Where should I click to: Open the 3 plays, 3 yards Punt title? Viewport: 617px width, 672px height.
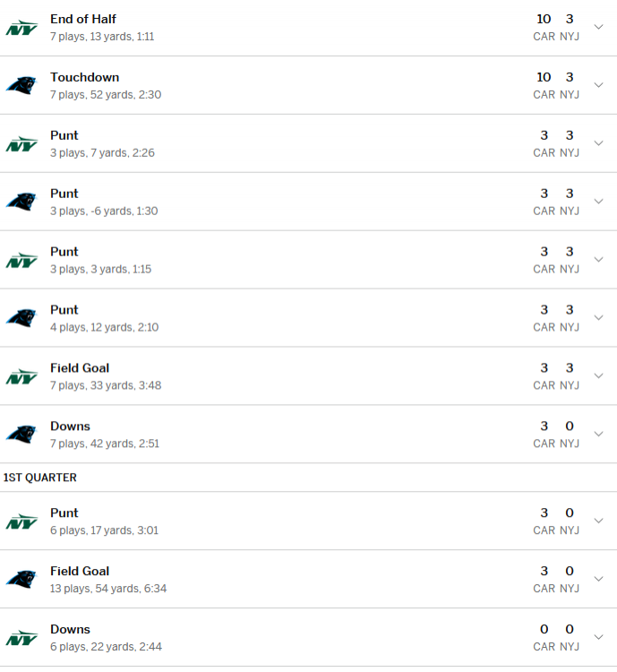[64, 252]
